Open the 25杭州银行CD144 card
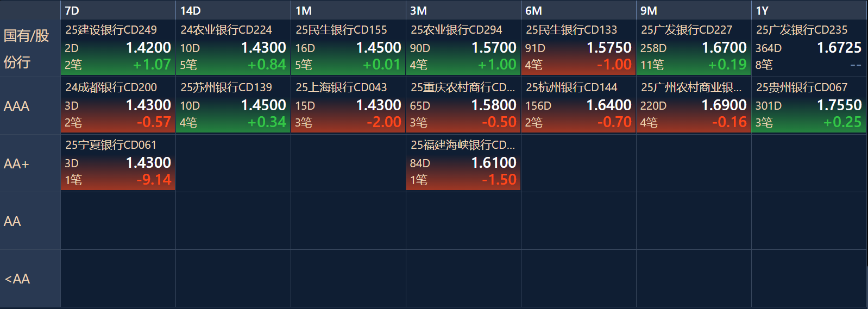This screenshot has height=309, width=868. coord(578,105)
